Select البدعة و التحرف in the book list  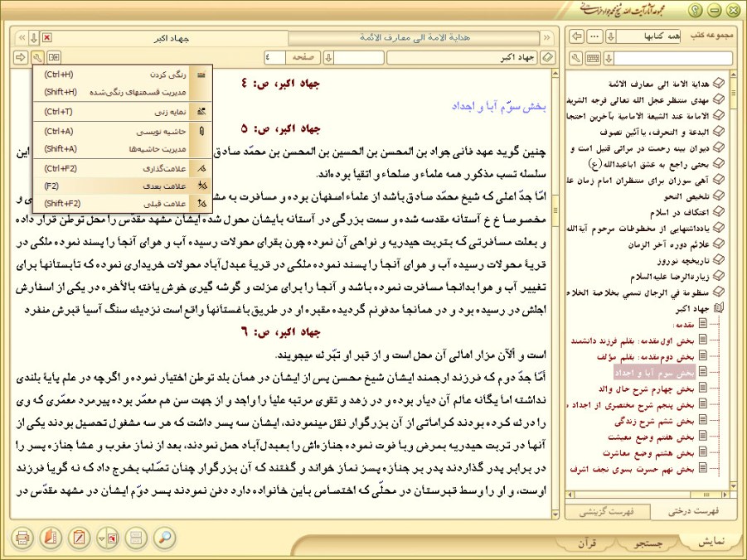pos(655,132)
